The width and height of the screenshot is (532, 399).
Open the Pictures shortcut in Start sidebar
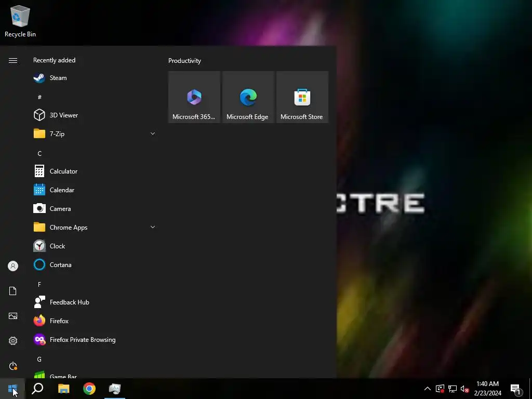click(13, 316)
